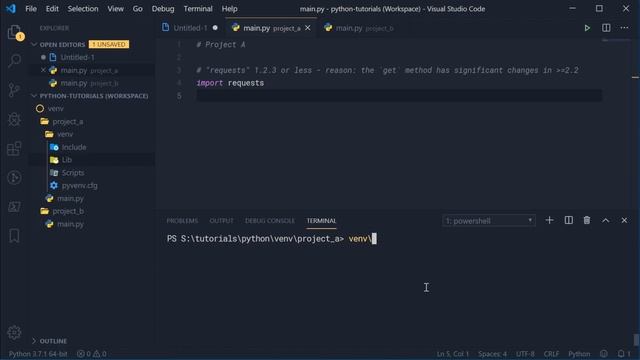Click the errors and warnings status indicator

[91, 354]
